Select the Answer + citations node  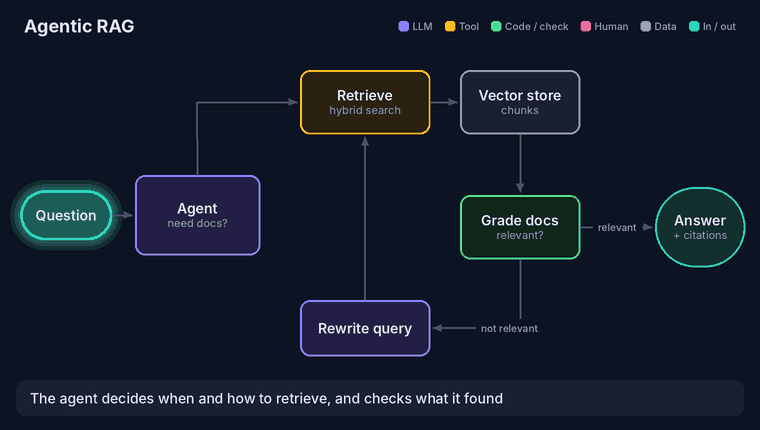(700, 227)
